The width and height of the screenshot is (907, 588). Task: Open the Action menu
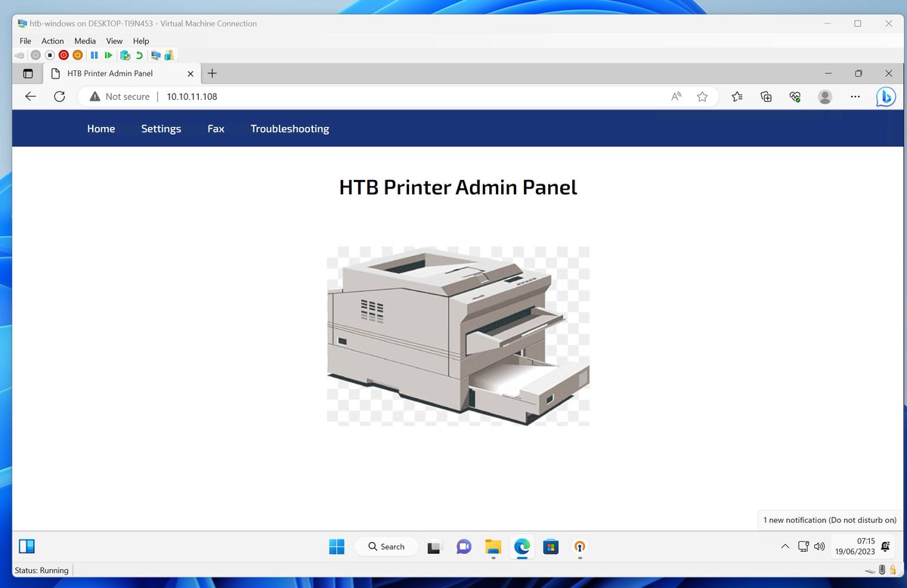[x=53, y=41]
